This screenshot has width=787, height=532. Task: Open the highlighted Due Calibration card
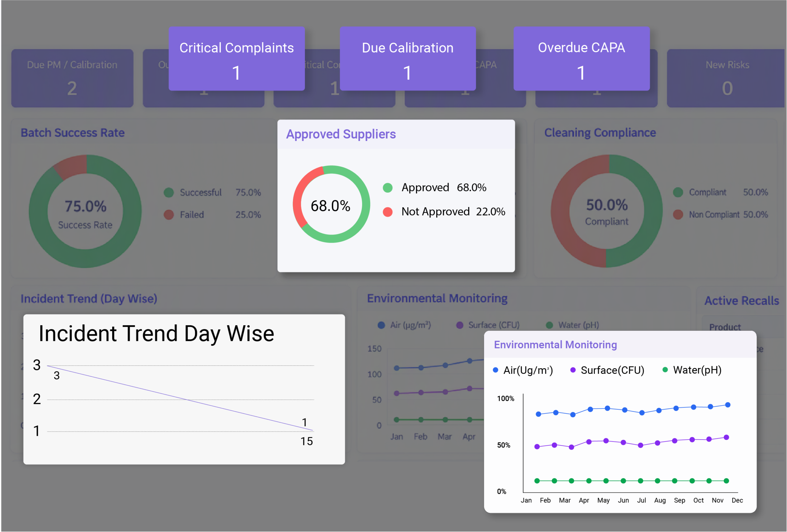(x=408, y=59)
